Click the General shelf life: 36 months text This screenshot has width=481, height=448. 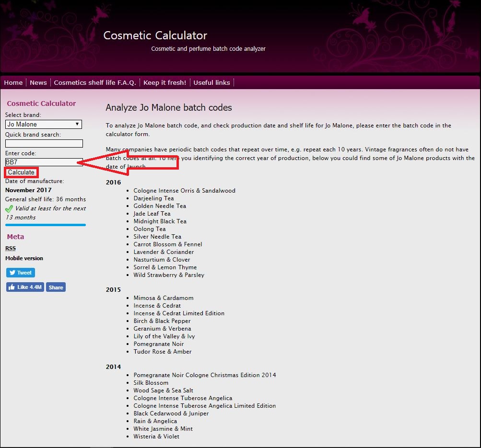(x=46, y=199)
